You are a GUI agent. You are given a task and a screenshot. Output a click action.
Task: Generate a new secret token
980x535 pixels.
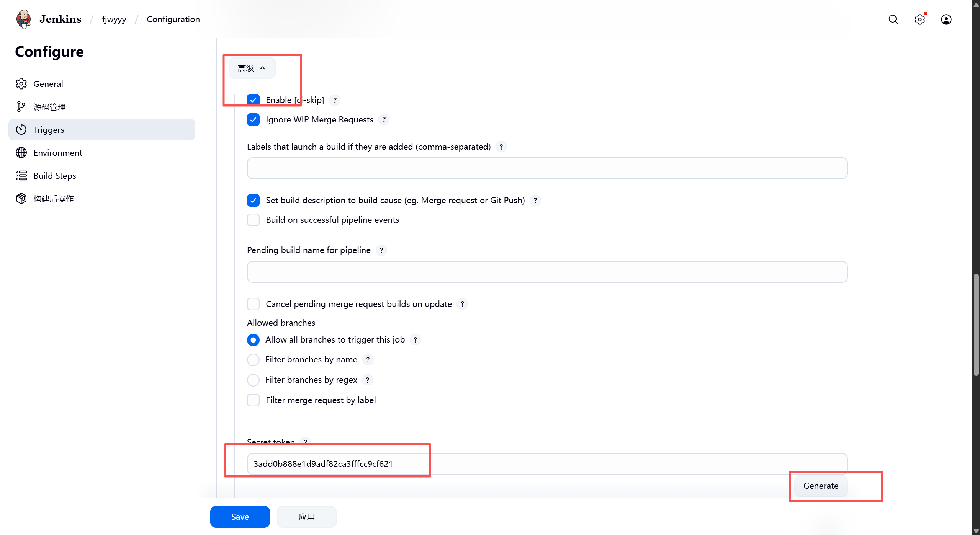coord(820,486)
